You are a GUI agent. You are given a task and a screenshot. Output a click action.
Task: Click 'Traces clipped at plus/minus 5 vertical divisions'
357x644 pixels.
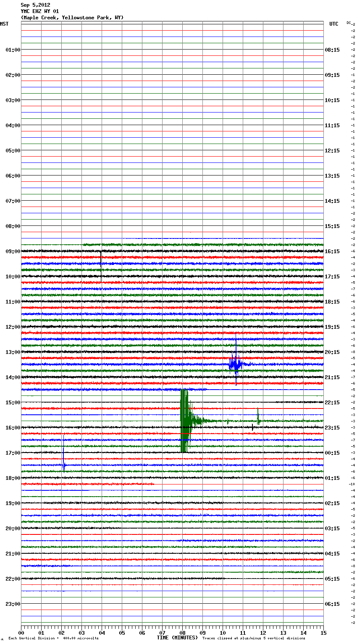[254, 639]
